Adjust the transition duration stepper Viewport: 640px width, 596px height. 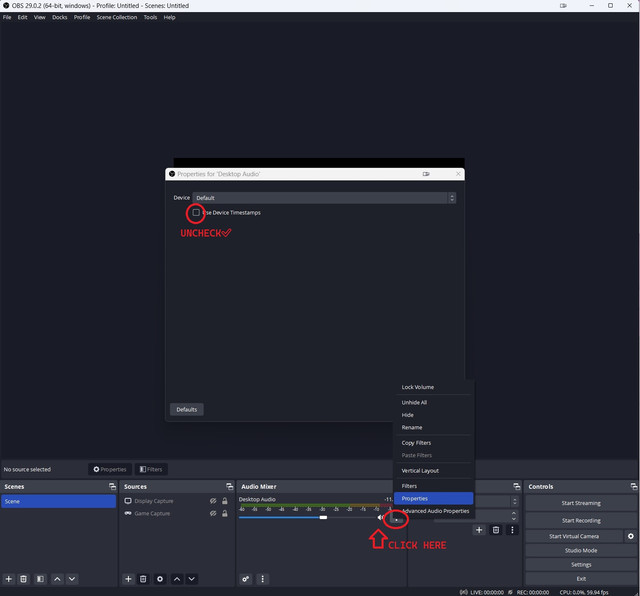point(514,516)
